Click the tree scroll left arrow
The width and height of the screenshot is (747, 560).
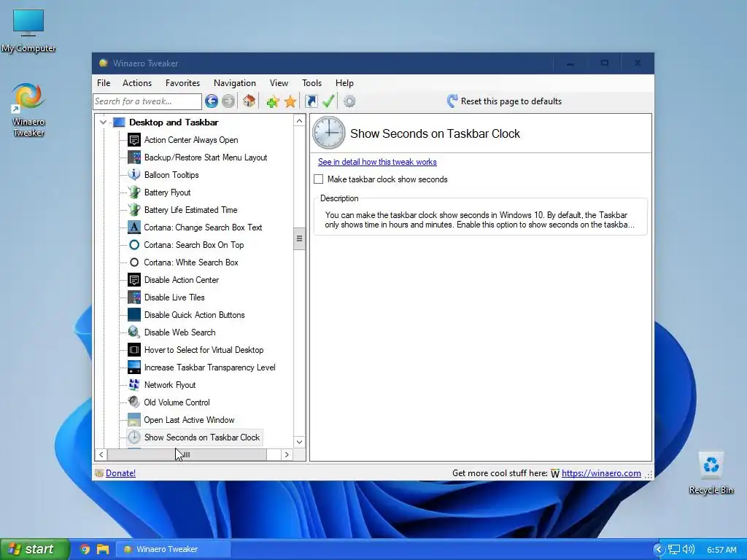101,455
